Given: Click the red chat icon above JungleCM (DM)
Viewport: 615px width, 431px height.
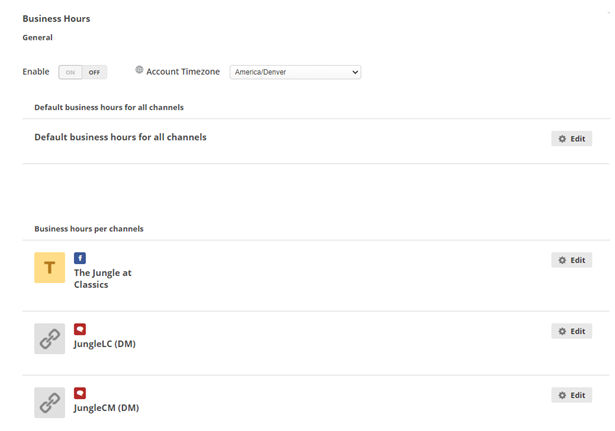Looking at the screenshot, I should pyautogui.click(x=80, y=393).
